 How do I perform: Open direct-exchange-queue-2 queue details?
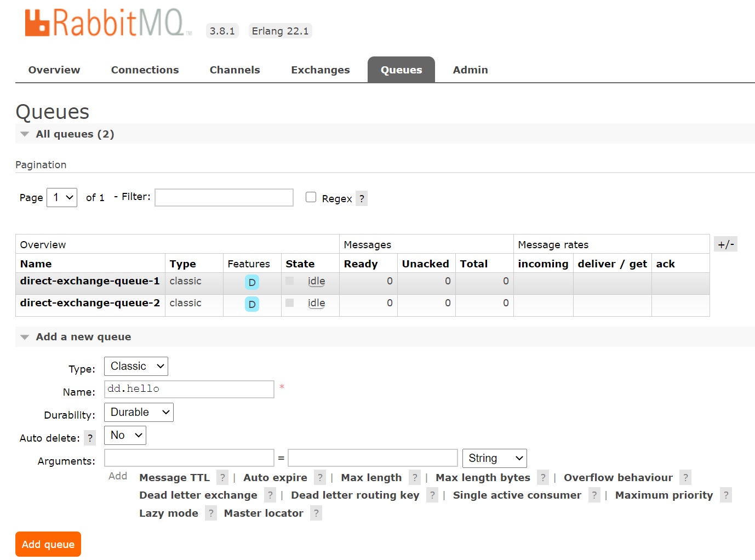(90, 303)
